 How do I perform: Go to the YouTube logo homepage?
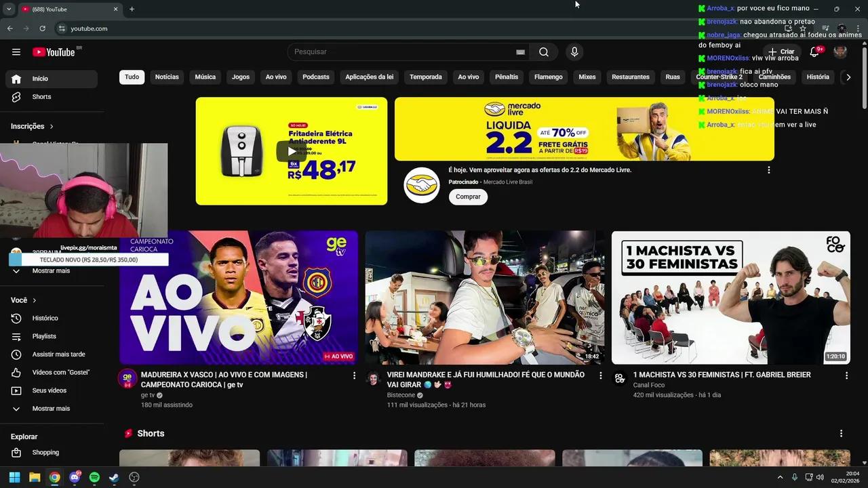(x=54, y=52)
